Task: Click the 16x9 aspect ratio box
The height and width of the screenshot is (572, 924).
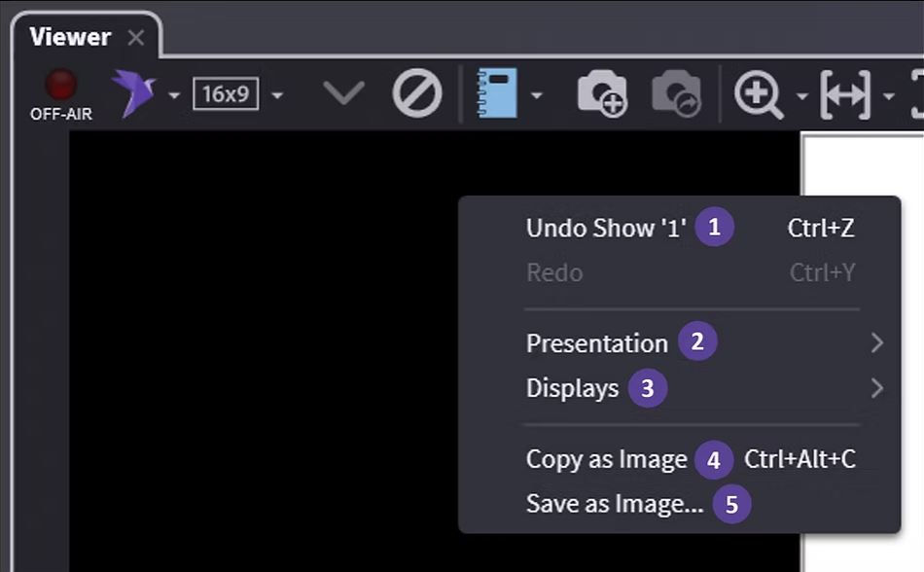Action: pyautogui.click(x=226, y=95)
